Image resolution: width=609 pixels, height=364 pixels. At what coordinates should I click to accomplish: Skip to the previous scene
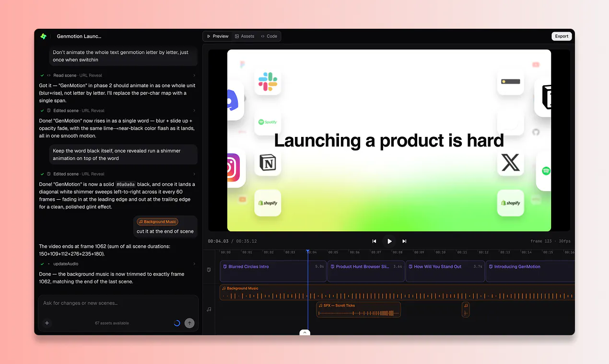pos(375,241)
